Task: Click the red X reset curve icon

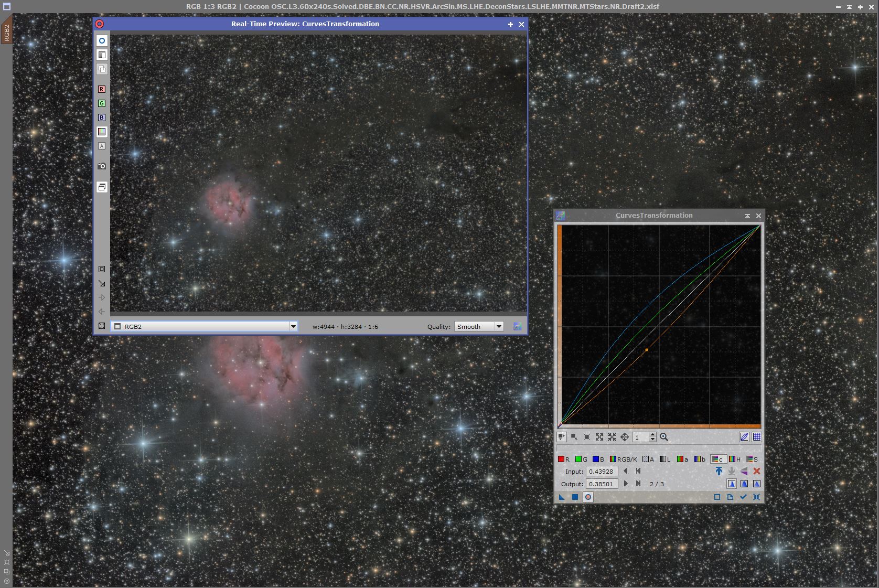Action: (756, 471)
